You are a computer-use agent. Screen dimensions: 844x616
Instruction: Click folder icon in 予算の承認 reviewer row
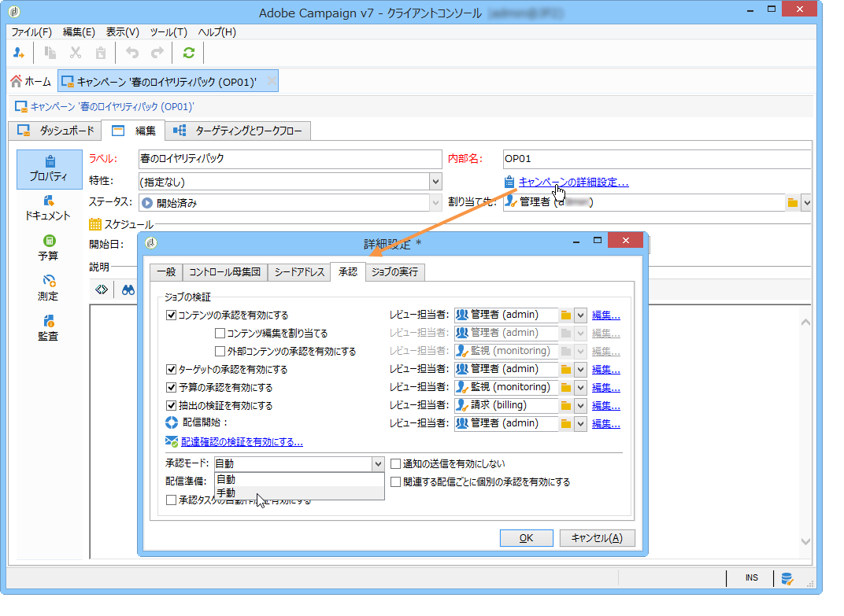click(x=566, y=387)
